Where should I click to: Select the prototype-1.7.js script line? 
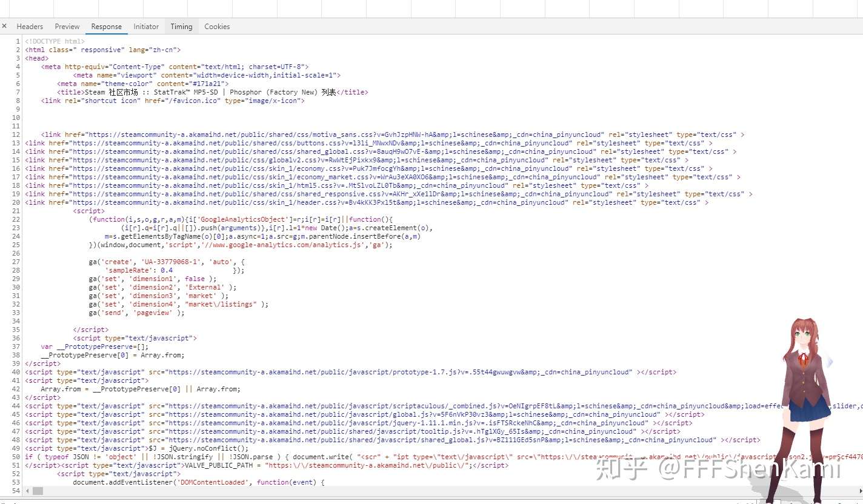point(351,372)
